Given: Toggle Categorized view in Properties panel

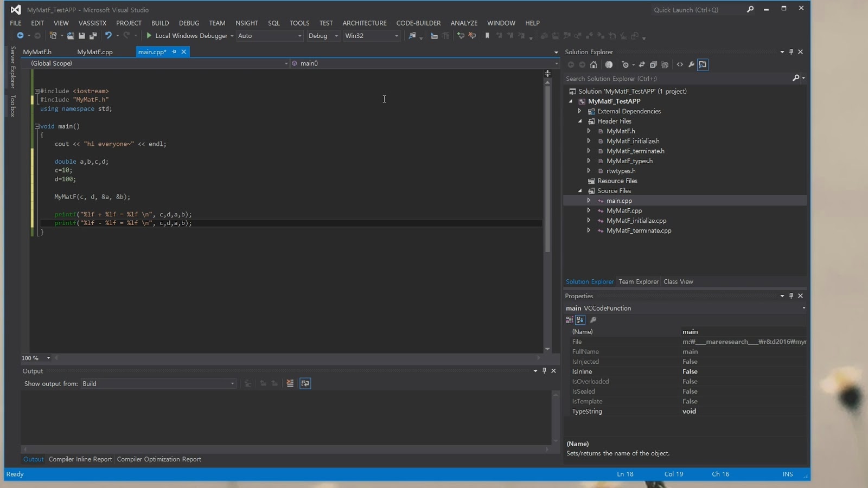Looking at the screenshot, I should [x=570, y=320].
